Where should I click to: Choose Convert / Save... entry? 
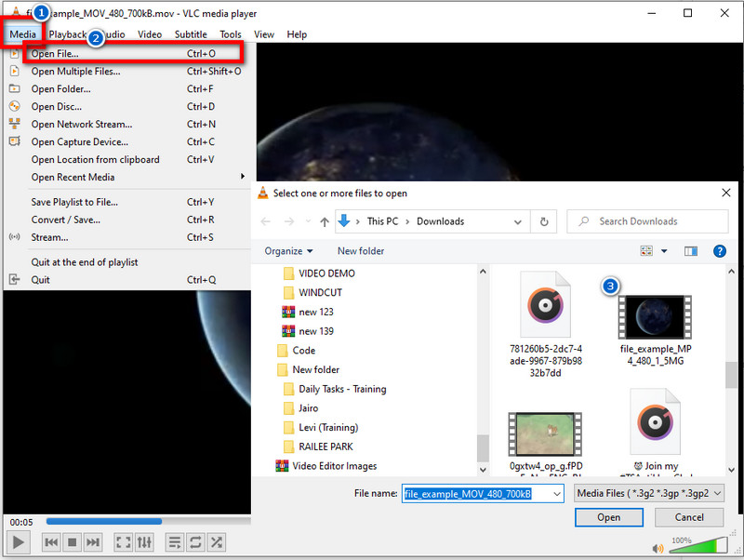(127, 220)
